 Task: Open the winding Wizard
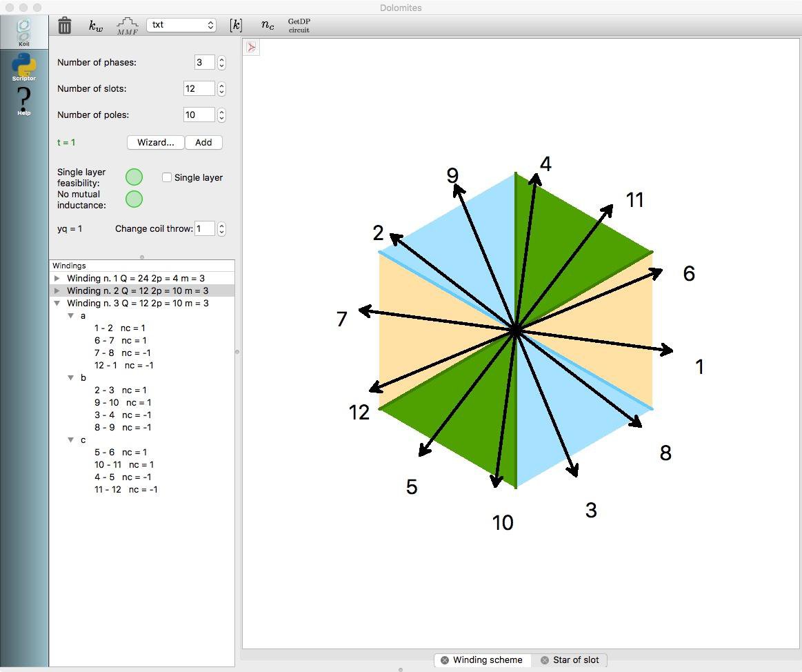(155, 142)
